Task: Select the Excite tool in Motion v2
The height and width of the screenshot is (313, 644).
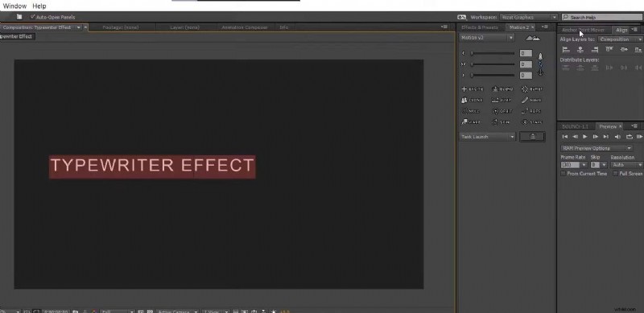Action: tap(473, 89)
